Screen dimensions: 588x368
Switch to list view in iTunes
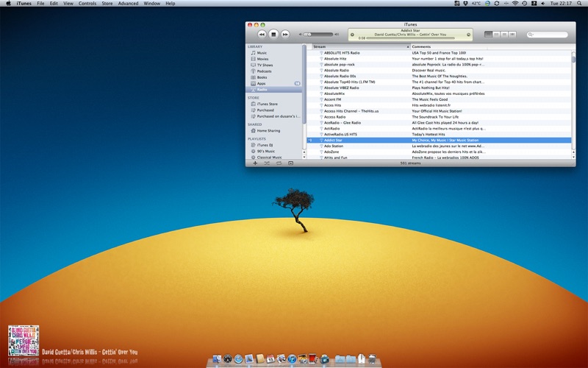coord(488,34)
